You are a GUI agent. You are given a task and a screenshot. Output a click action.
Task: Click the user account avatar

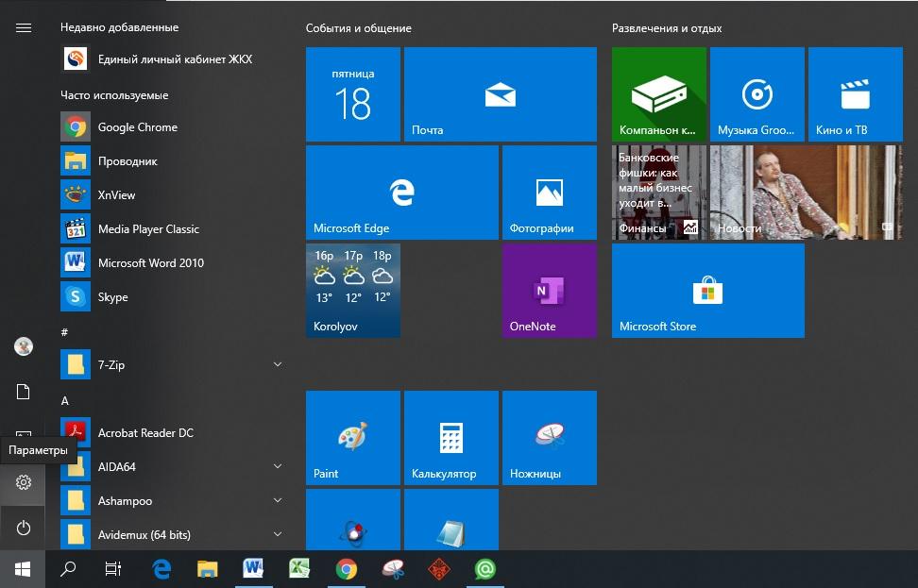point(23,346)
